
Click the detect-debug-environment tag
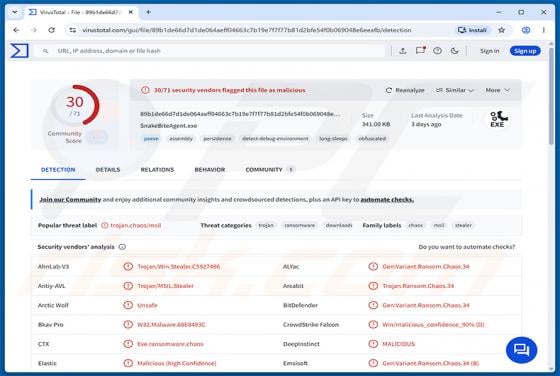pyautogui.click(x=275, y=139)
